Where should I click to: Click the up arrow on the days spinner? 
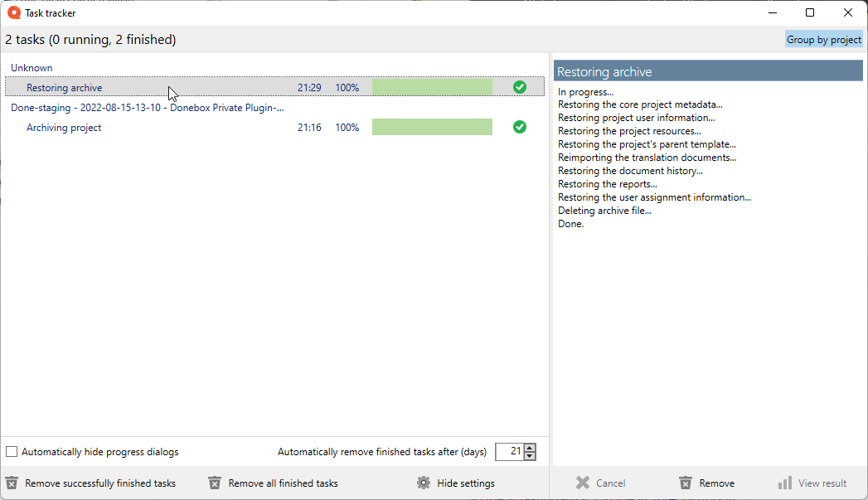pyautogui.click(x=528, y=448)
